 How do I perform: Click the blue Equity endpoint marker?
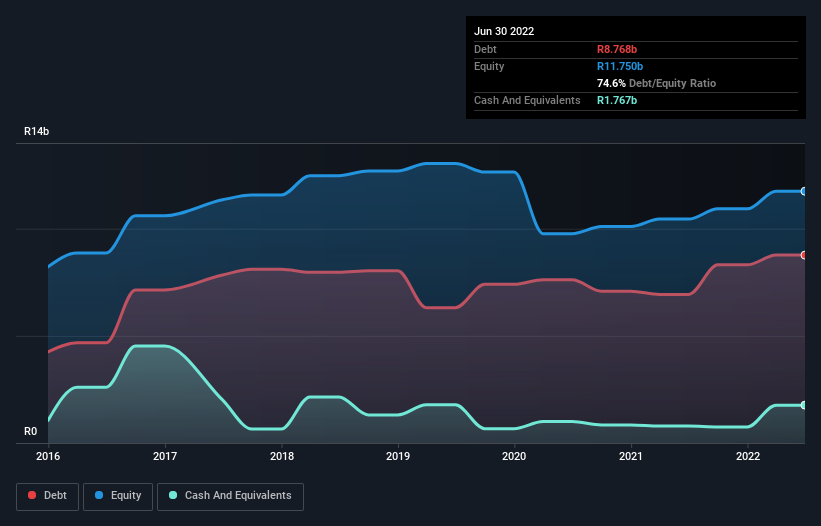(x=804, y=192)
